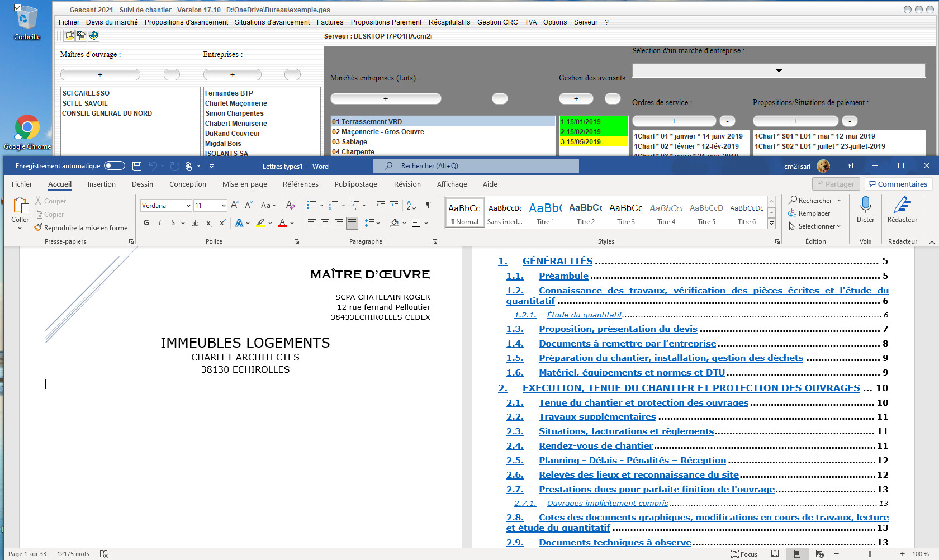Open the font size dropdown
The width and height of the screenshot is (939, 560).
(224, 206)
